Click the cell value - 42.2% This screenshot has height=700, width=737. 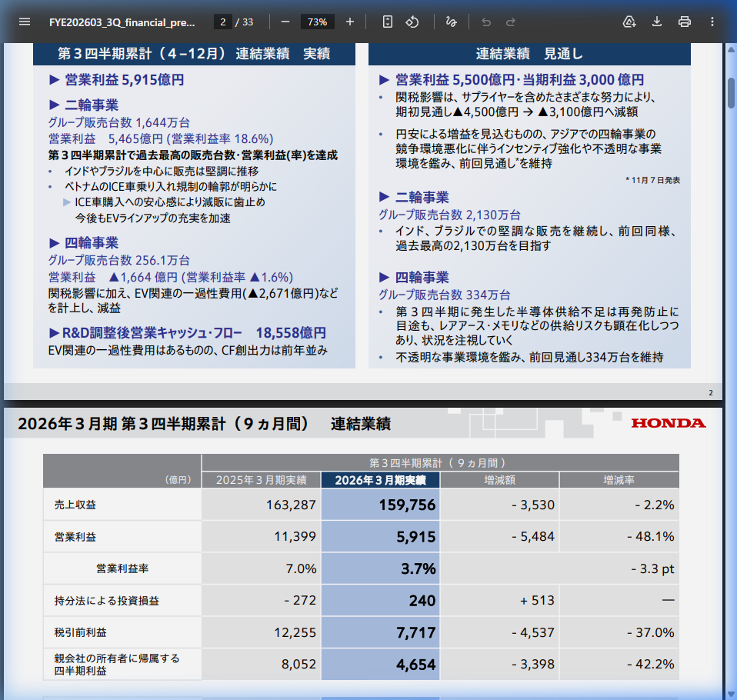(651, 665)
